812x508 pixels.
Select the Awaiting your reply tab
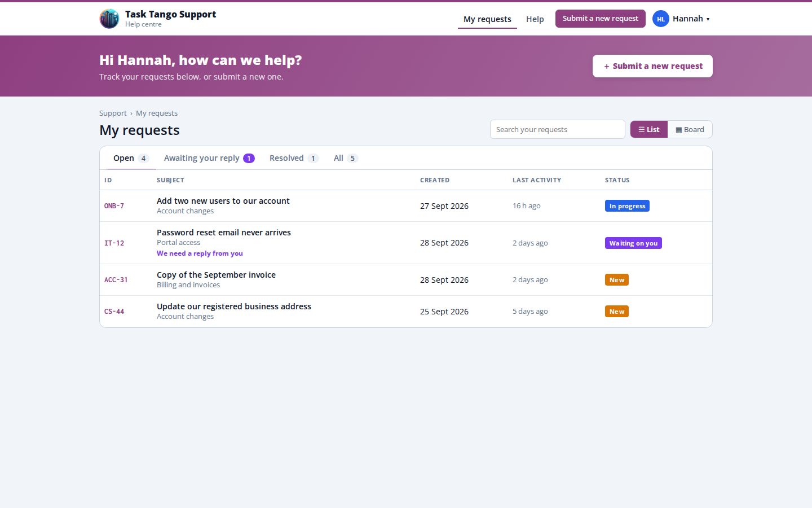pos(209,158)
